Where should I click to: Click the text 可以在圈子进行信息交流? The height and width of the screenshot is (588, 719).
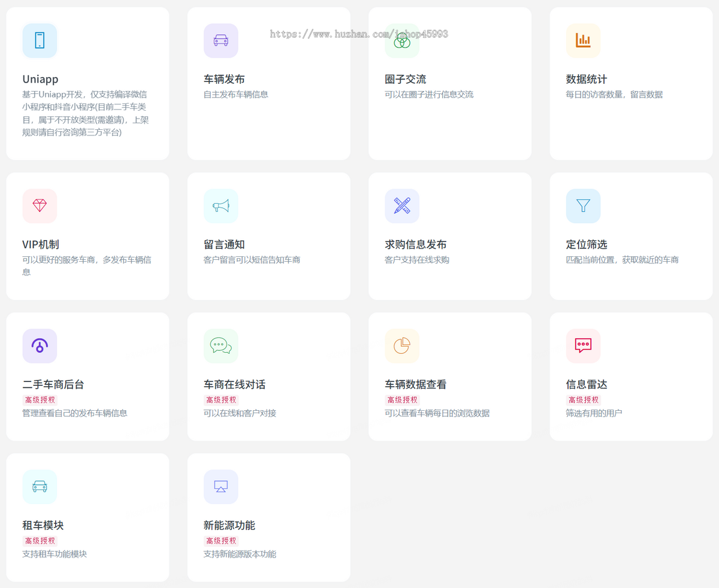coord(429,94)
